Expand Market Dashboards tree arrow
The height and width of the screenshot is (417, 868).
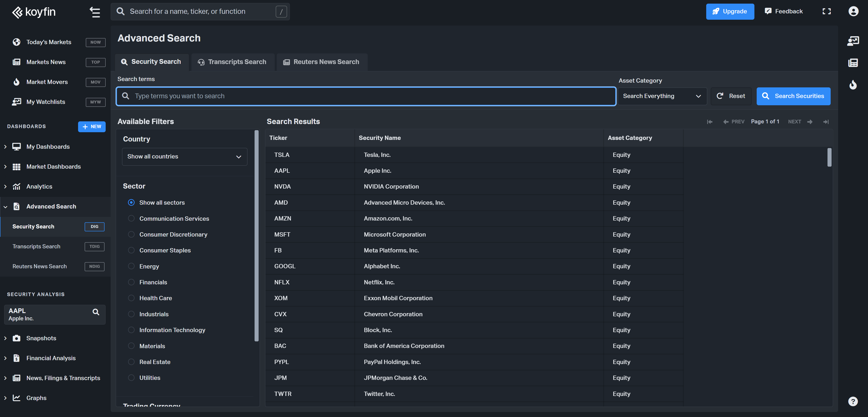(5, 167)
